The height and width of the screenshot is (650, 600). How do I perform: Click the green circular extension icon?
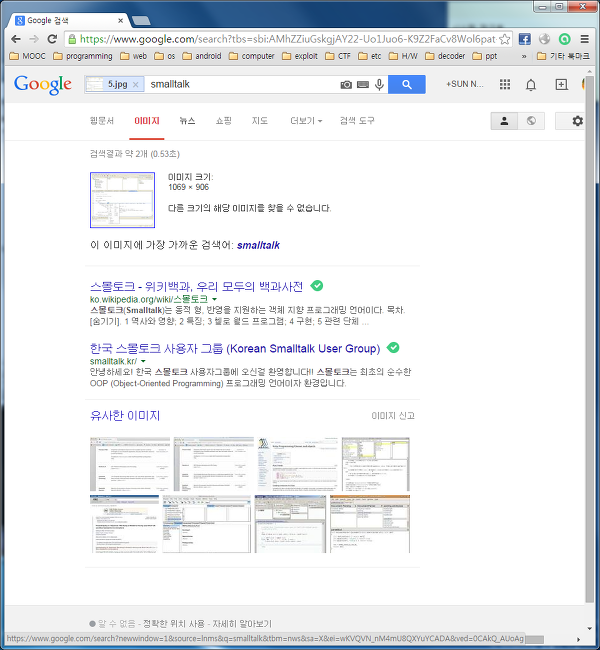coord(564,39)
